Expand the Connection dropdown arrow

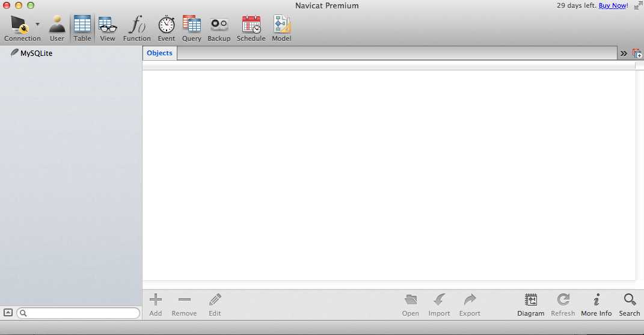point(37,24)
